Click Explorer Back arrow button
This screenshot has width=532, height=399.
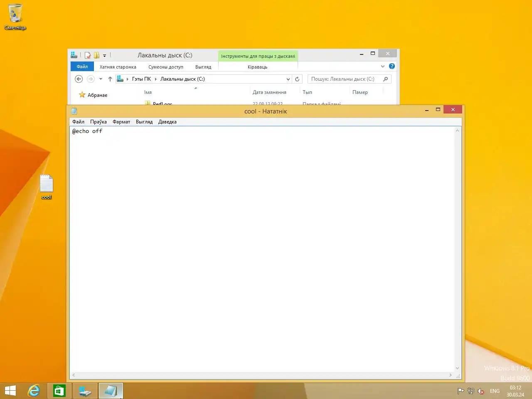tap(79, 79)
